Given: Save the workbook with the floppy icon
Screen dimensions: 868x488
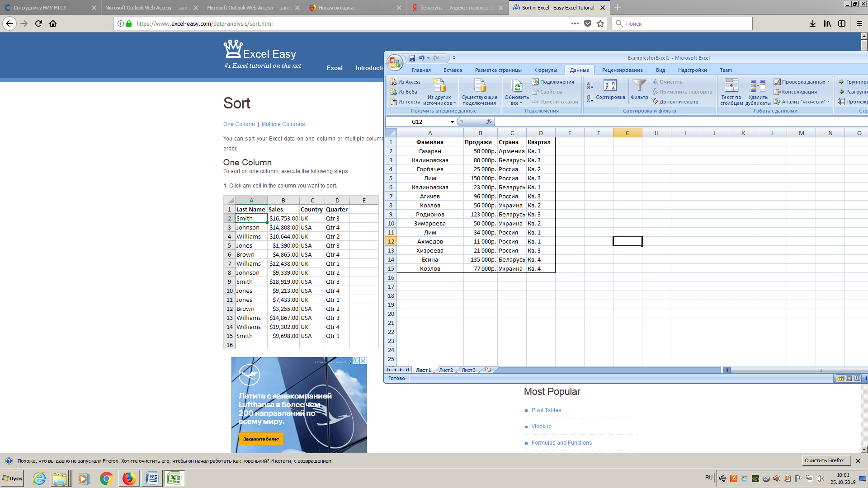Looking at the screenshot, I should (412, 58).
